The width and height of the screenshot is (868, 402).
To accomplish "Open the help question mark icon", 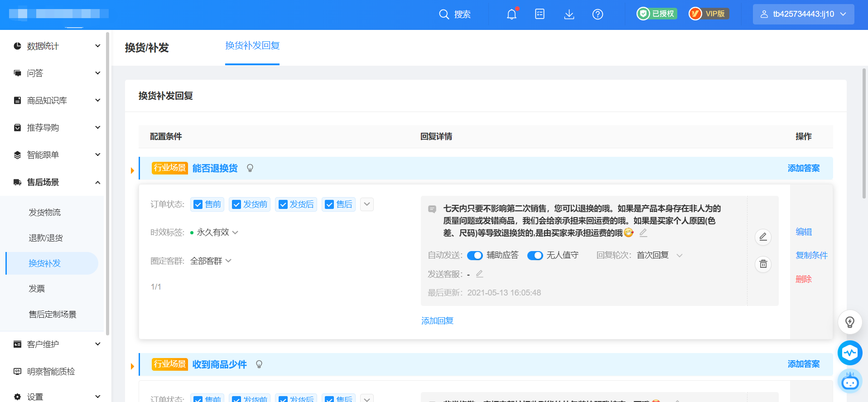I will (x=598, y=14).
